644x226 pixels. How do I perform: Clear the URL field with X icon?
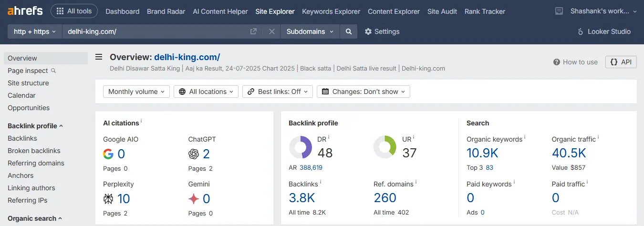coord(271,31)
